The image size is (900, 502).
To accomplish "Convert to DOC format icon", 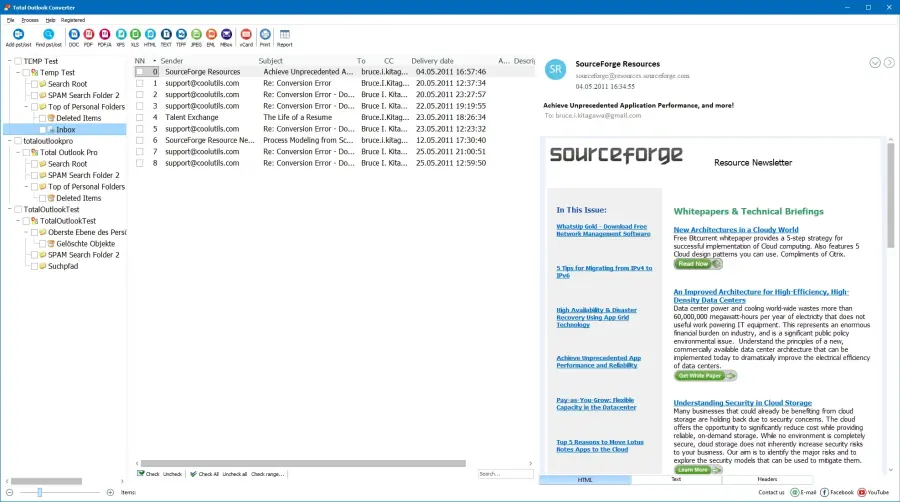I will click(74, 35).
